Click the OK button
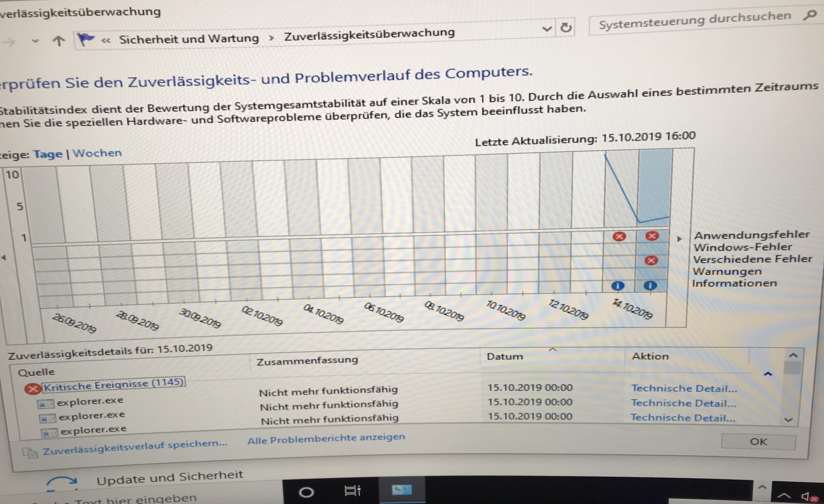This screenshot has width=824, height=504. [759, 442]
